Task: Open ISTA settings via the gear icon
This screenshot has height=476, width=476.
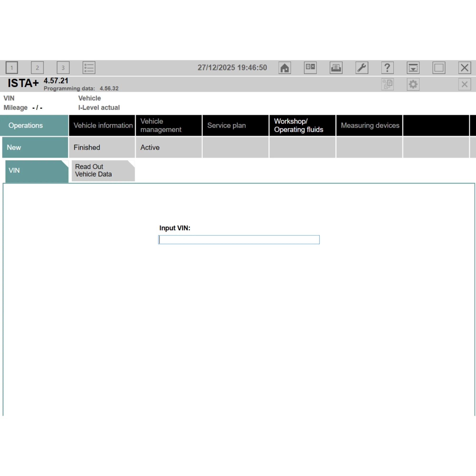Action: pos(413,84)
